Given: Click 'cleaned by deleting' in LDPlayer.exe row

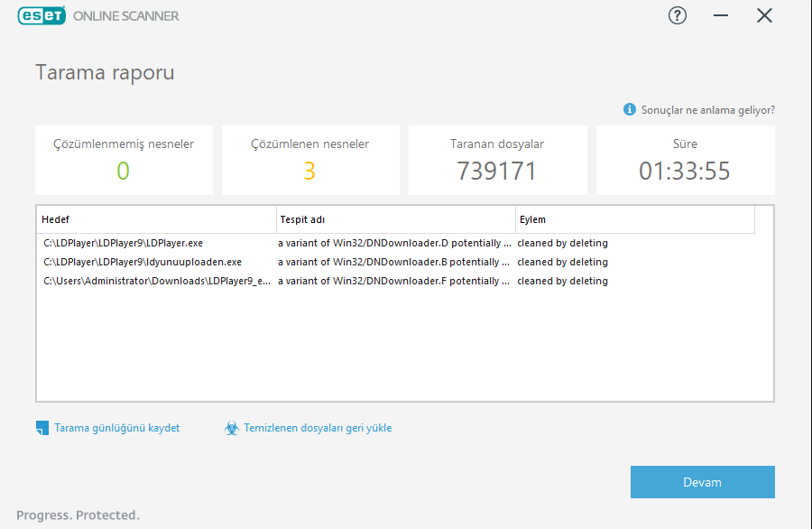Looking at the screenshot, I should pyautogui.click(x=562, y=243).
